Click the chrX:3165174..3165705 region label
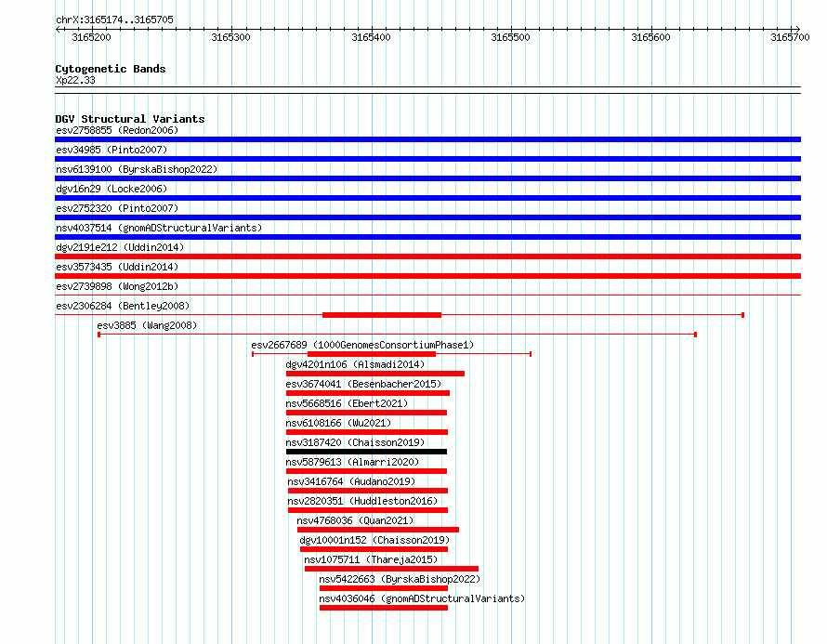 point(114,20)
